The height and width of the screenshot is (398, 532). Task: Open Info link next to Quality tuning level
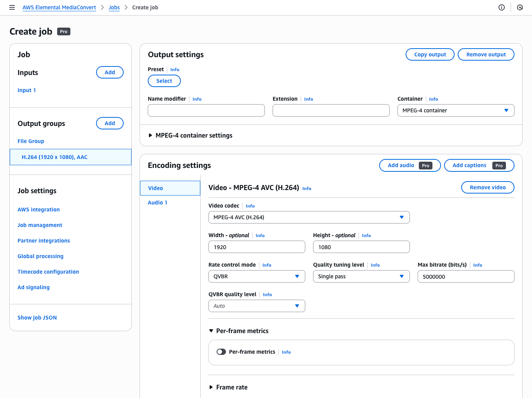375,265
